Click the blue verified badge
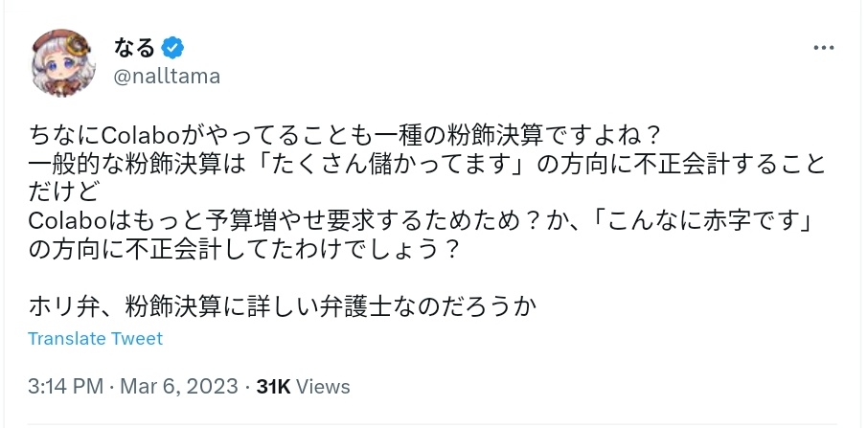This screenshot has height=428, width=868. 172,48
